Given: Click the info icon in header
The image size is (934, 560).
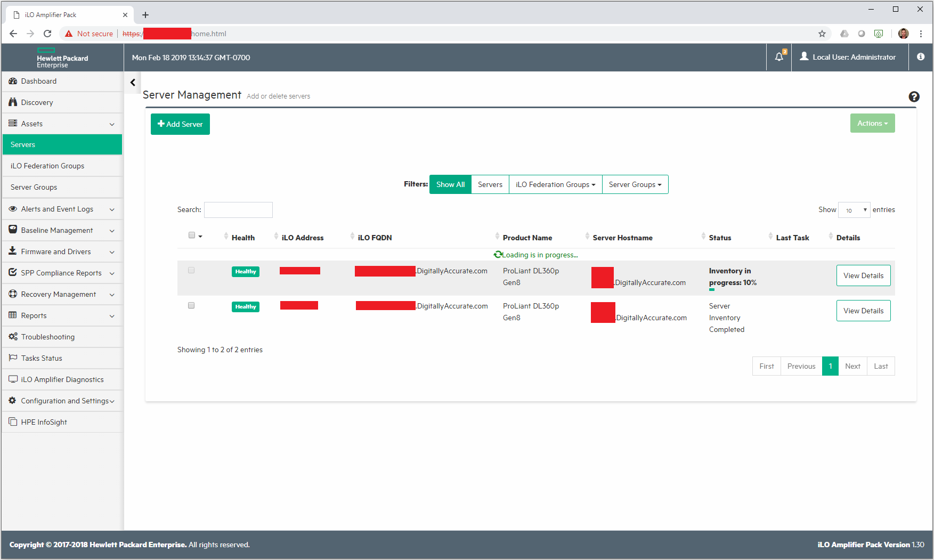Looking at the screenshot, I should point(921,56).
